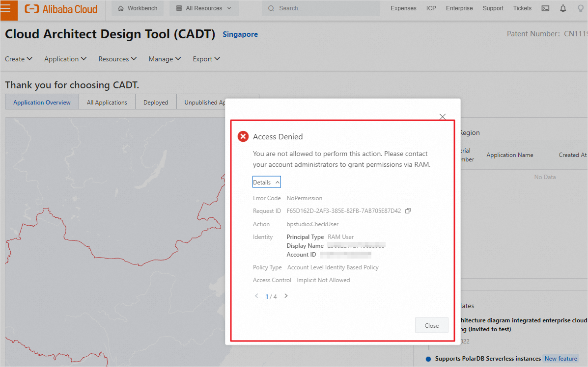
Task: Click the 1/4 page indicator
Action: [x=271, y=297]
